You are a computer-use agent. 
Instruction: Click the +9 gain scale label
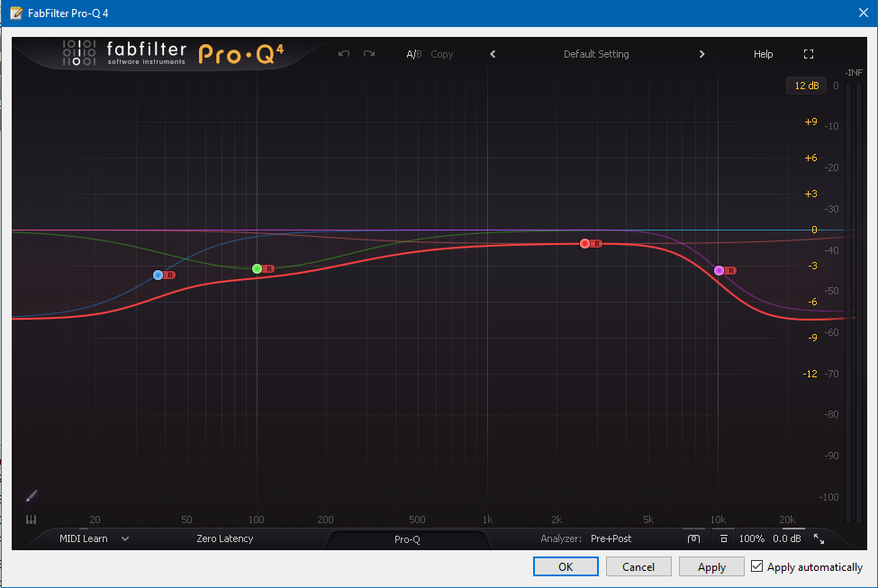810,122
